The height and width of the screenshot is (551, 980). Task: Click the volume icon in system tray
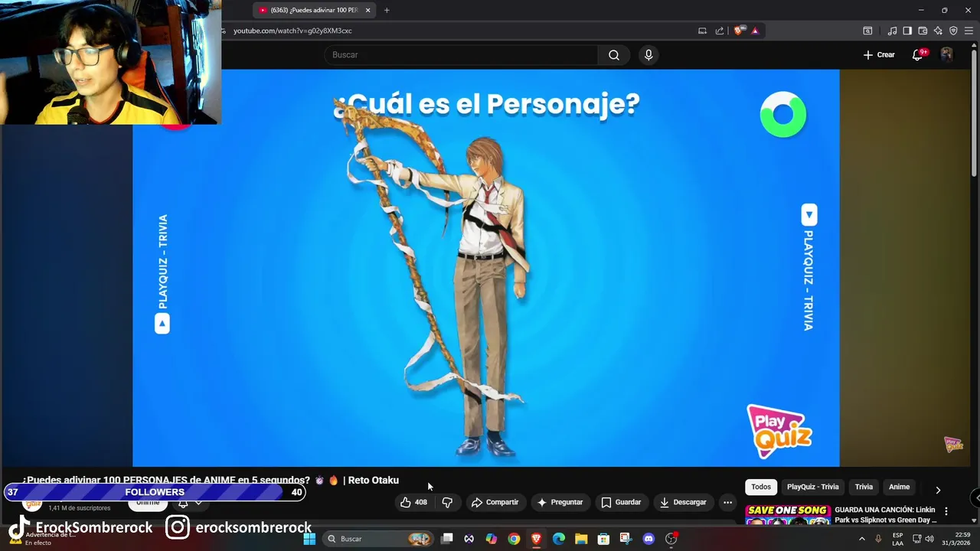(x=929, y=539)
